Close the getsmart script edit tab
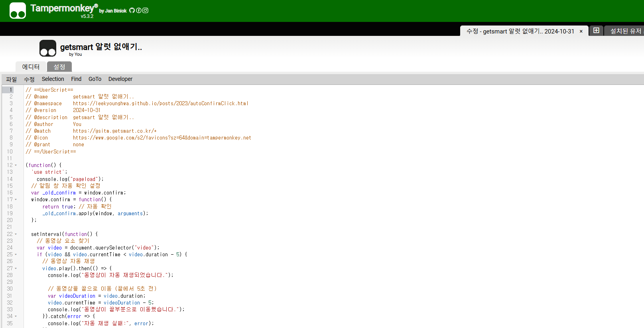Screen dimensions: 644x328 pos(581,31)
